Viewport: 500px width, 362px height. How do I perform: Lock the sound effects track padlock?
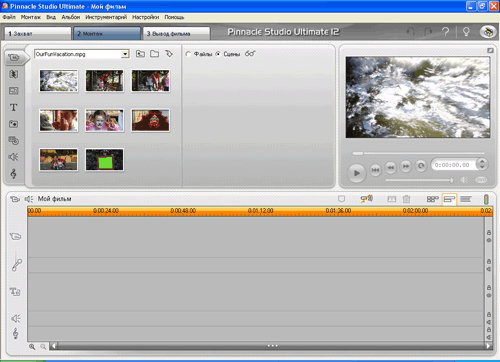click(x=489, y=314)
